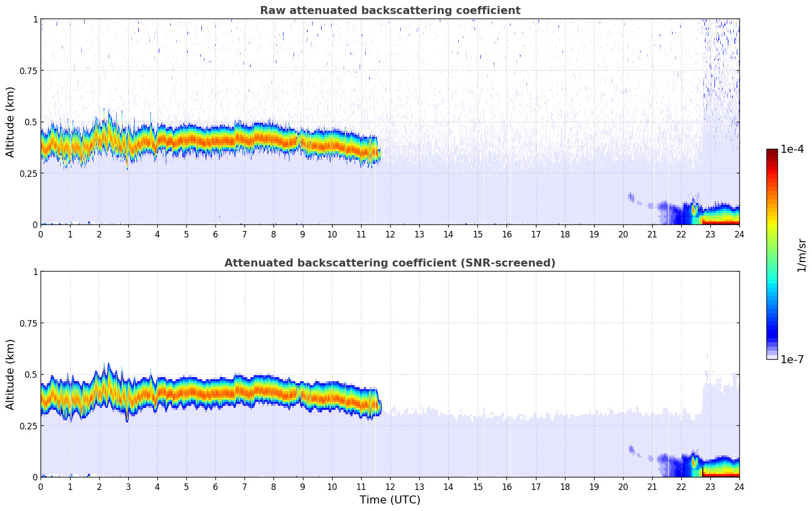The height and width of the screenshot is (511, 812).
Task: Click the top plot's "Altitude (km)" label
Action: click(x=11, y=122)
